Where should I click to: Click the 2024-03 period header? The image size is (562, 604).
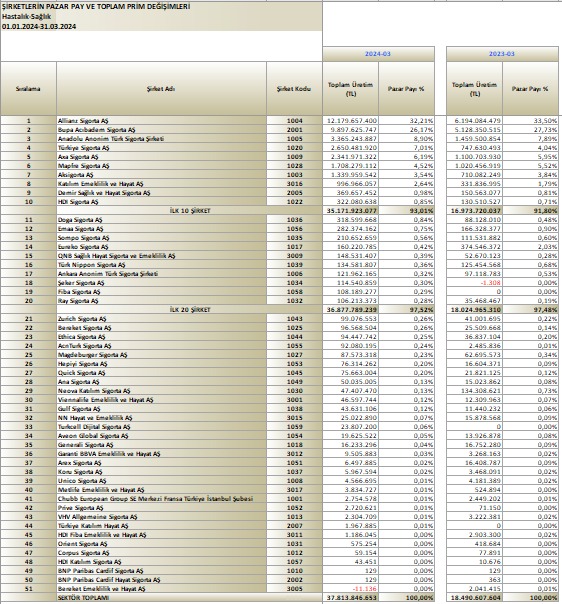tap(378, 54)
